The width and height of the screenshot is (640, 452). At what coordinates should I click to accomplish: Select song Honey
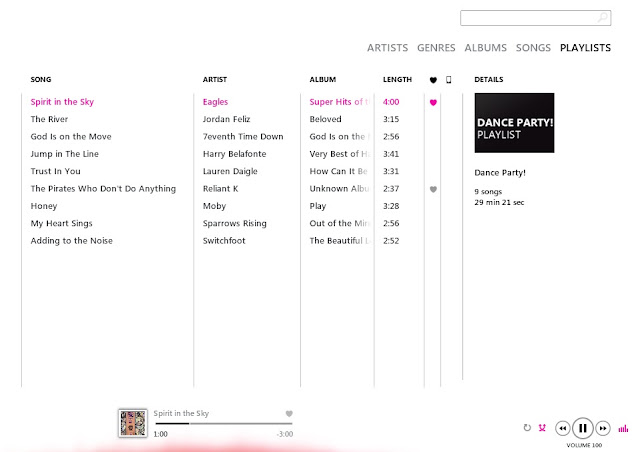44,206
